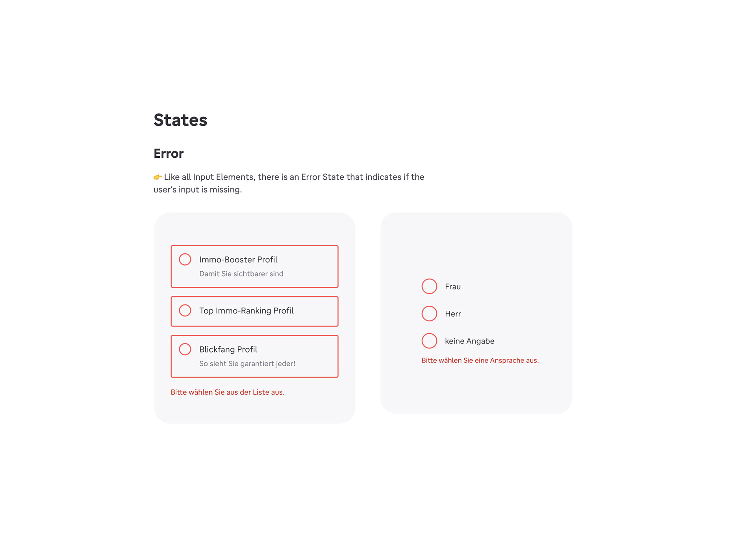Image resolution: width=756 pixels, height=537 pixels.
Task: Click the Herr label
Action: (453, 314)
